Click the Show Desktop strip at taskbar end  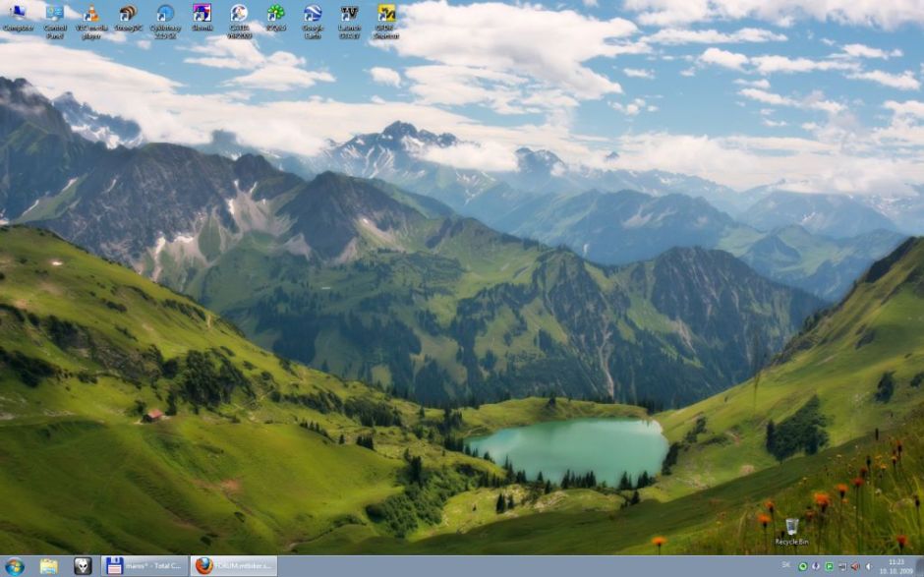(x=920, y=566)
